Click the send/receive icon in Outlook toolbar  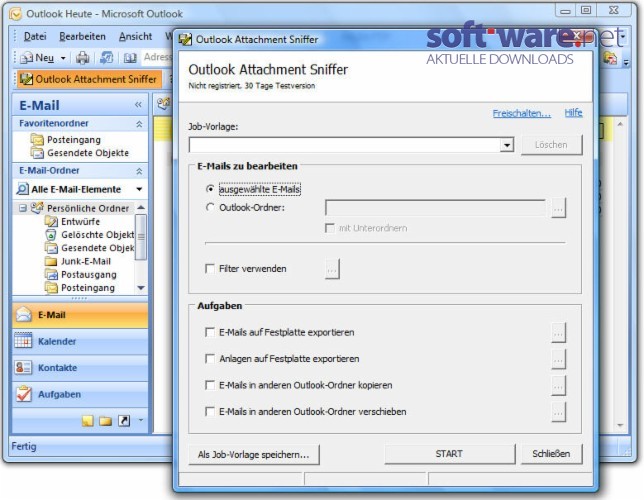tap(106, 58)
